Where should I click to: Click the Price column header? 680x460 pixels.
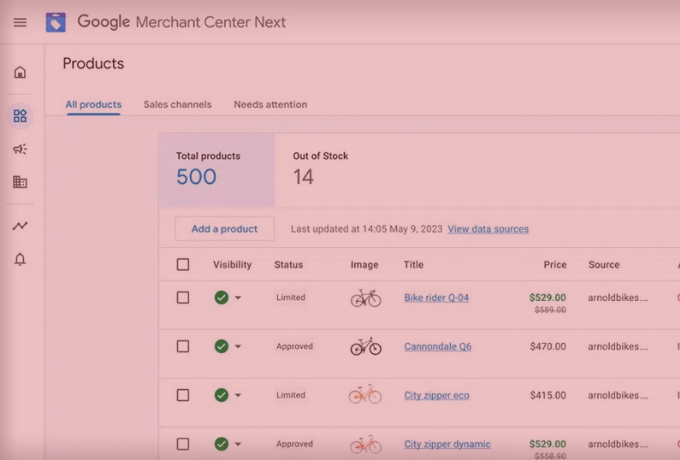pyautogui.click(x=555, y=264)
